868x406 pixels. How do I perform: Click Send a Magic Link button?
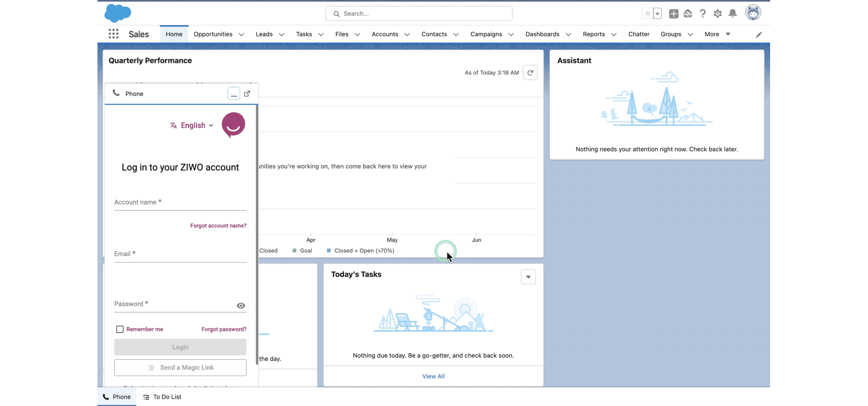180,367
